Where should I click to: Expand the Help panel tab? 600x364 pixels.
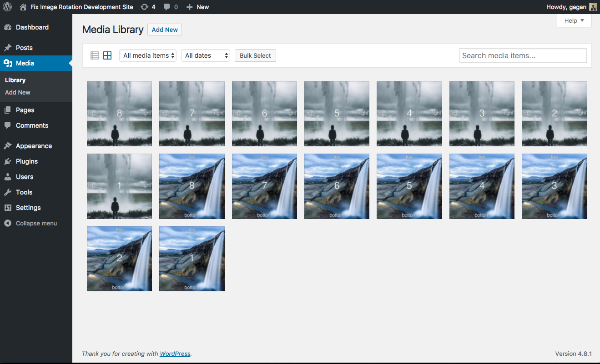coord(574,20)
